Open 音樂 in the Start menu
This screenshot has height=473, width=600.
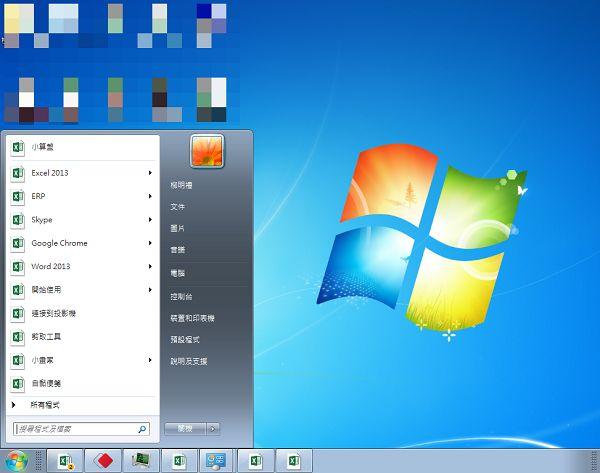[178, 250]
